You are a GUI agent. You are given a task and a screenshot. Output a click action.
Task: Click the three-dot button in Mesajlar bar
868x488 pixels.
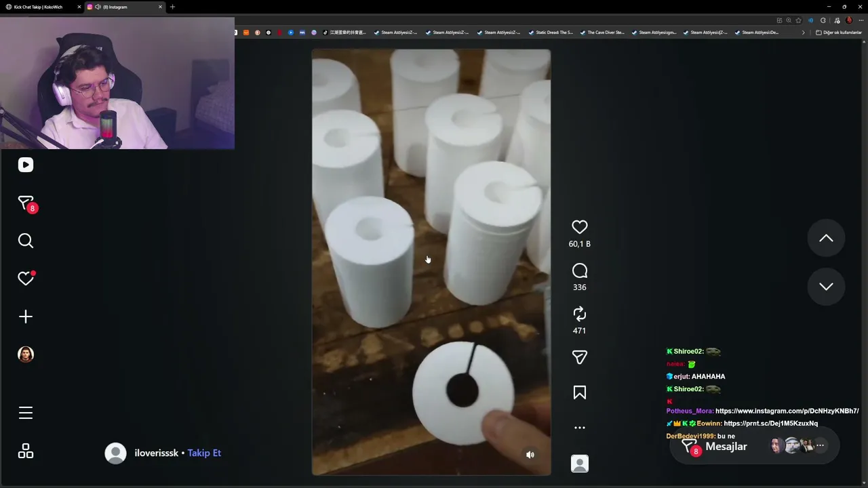click(820, 445)
